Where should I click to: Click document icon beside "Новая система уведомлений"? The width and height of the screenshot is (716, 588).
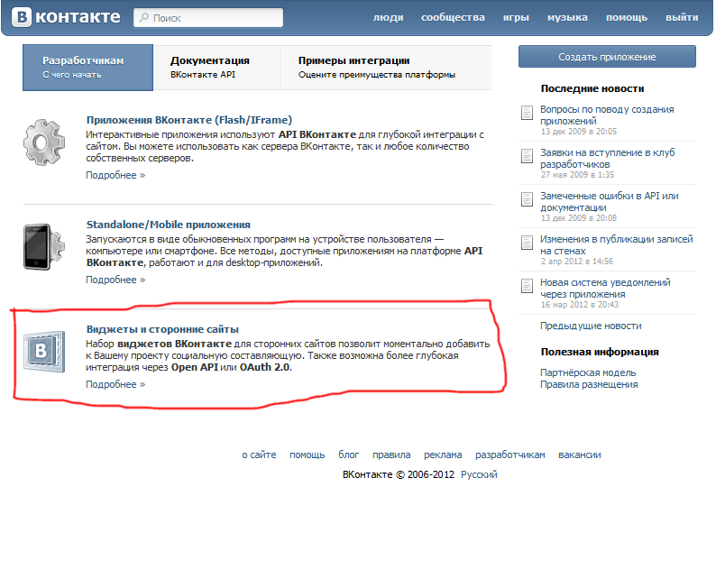(x=527, y=286)
